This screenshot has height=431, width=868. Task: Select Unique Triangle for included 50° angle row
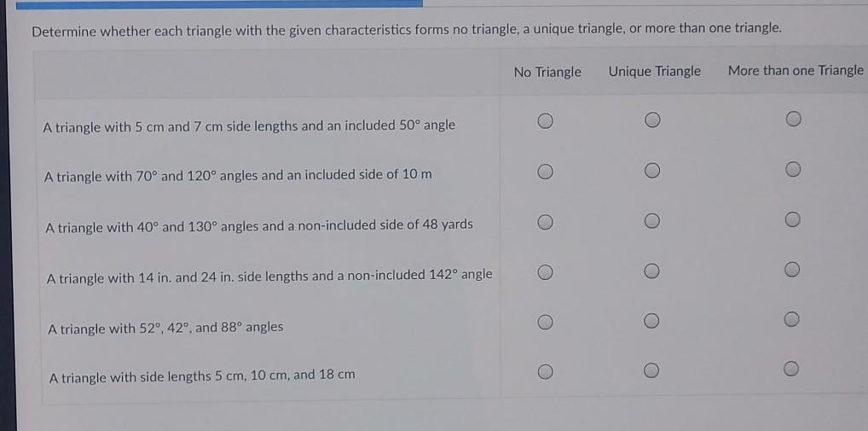click(x=652, y=119)
